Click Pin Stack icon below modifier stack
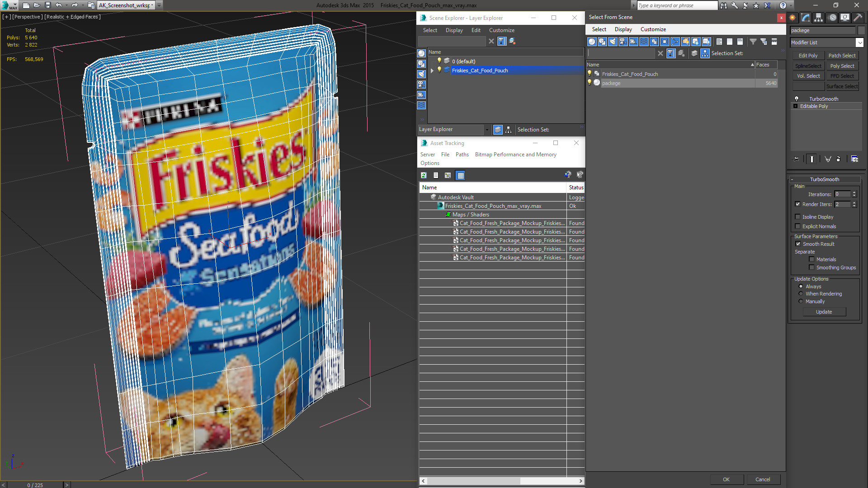Image resolution: width=868 pixels, height=488 pixels. coord(796,159)
